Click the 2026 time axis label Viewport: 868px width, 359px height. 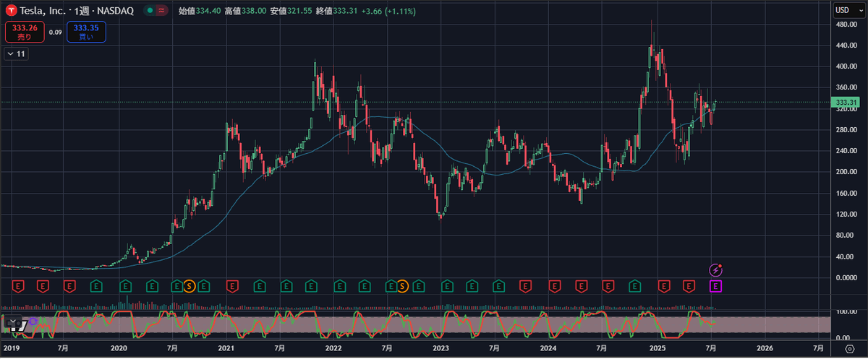pos(764,347)
